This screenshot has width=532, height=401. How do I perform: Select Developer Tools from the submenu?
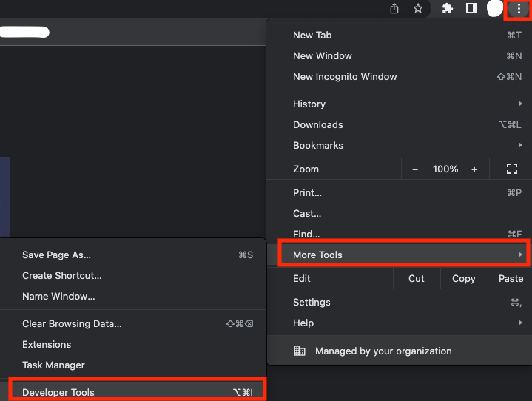click(138, 392)
